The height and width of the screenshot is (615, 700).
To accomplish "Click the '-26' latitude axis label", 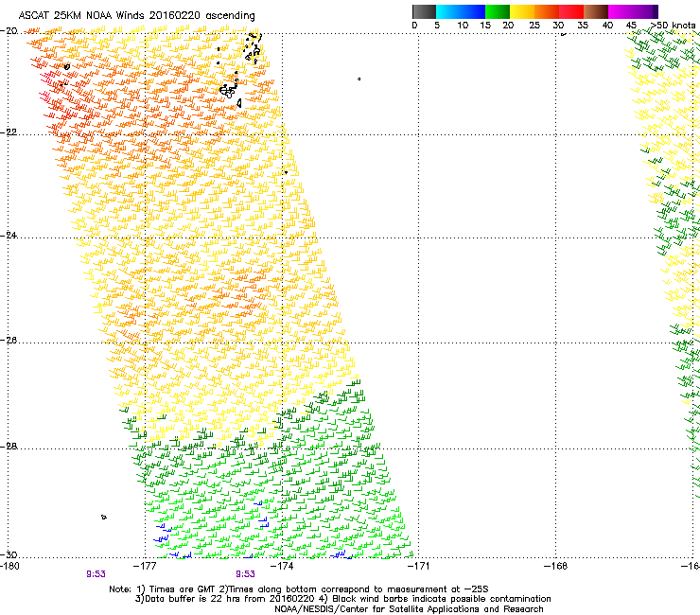I will pos(9,341).
